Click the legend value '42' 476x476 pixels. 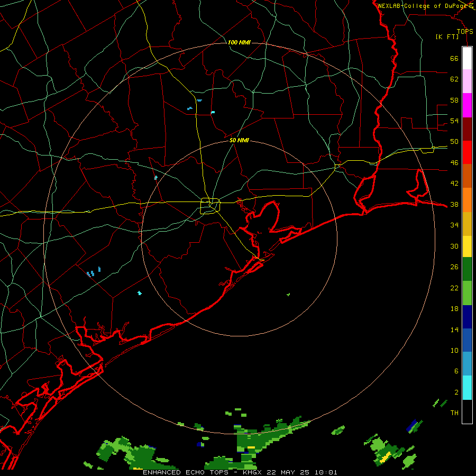coord(454,184)
